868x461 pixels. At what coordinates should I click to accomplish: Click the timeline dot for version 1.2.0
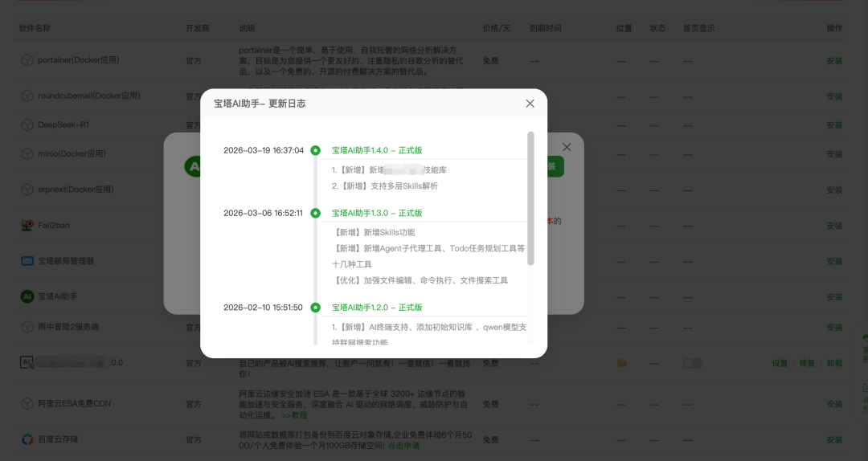(316, 308)
